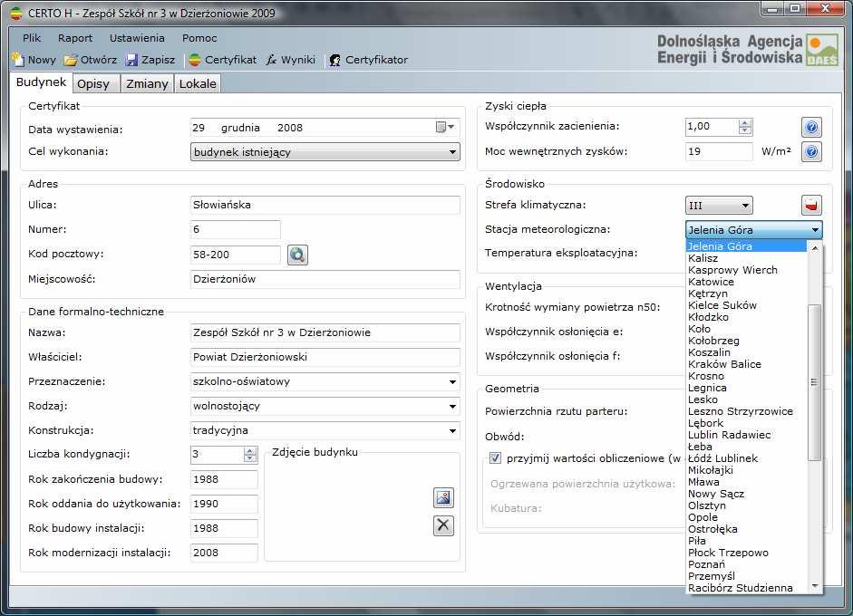853x616 pixels.
Task: Adjust the Współczynnik zacienienia spinner
Action: [x=745, y=127]
